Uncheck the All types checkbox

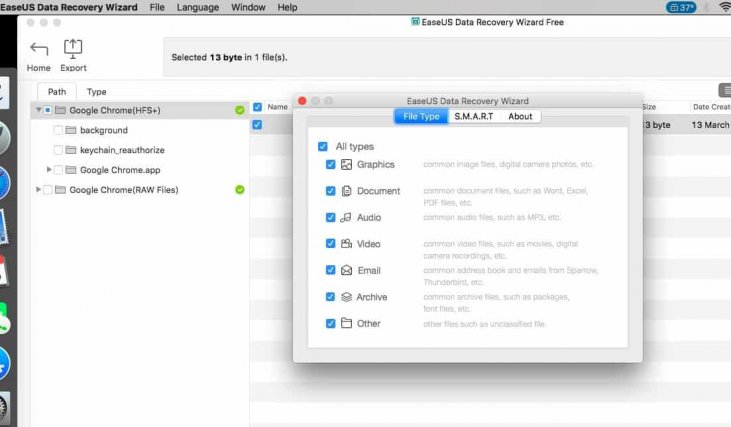click(x=322, y=146)
